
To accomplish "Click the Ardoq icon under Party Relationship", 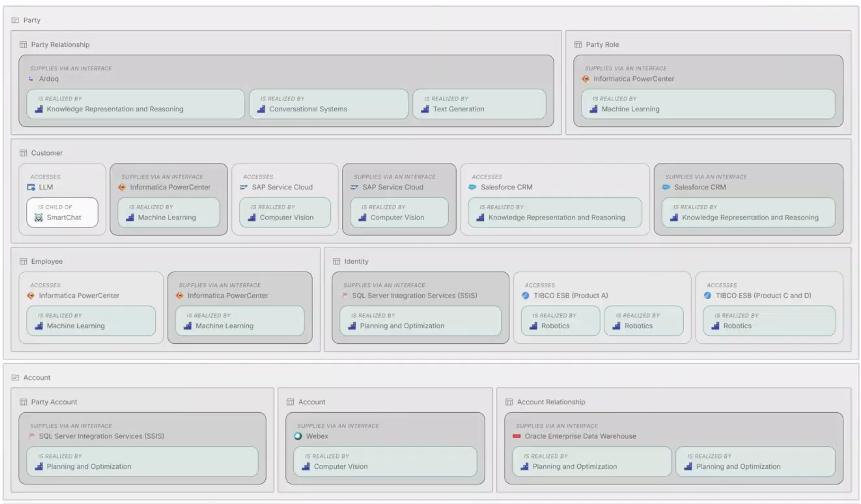I will pos(31,78).
